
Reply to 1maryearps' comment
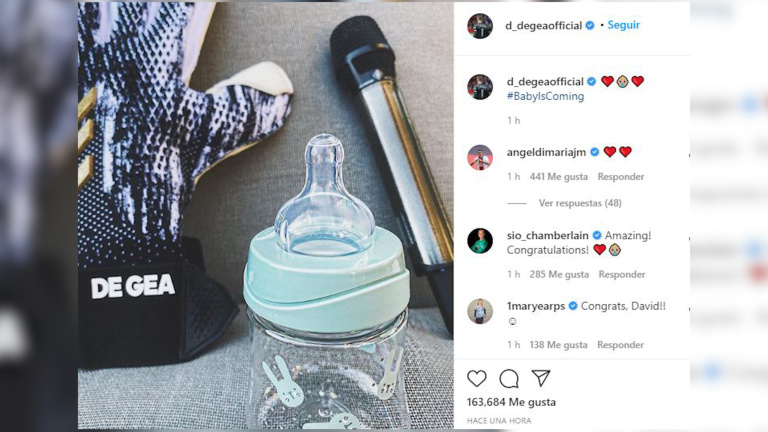620,345
